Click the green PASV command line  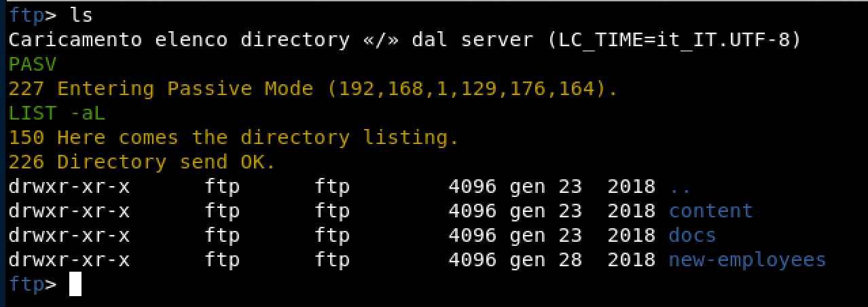[33, 64]
